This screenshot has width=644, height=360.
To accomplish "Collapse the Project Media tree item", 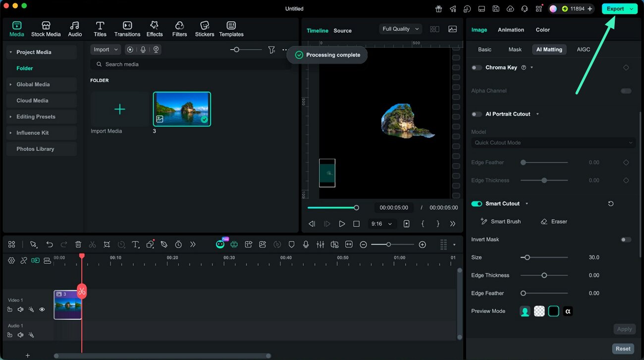I will (10, 52).
